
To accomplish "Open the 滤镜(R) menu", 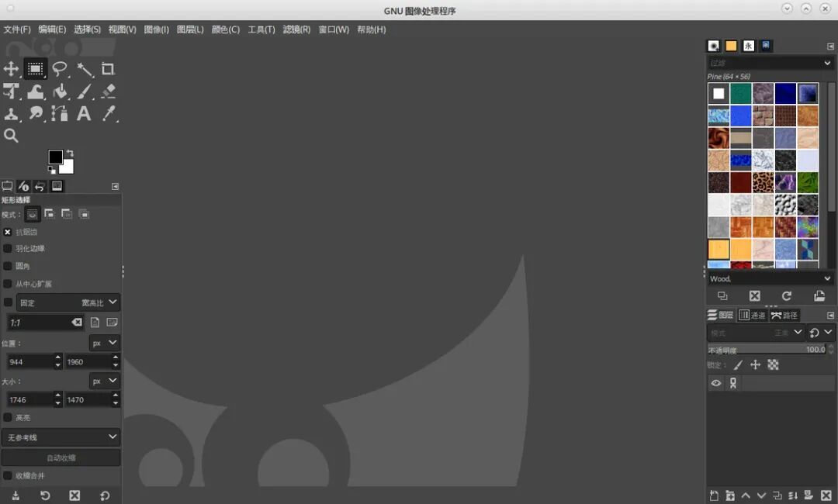I will 296,29.
